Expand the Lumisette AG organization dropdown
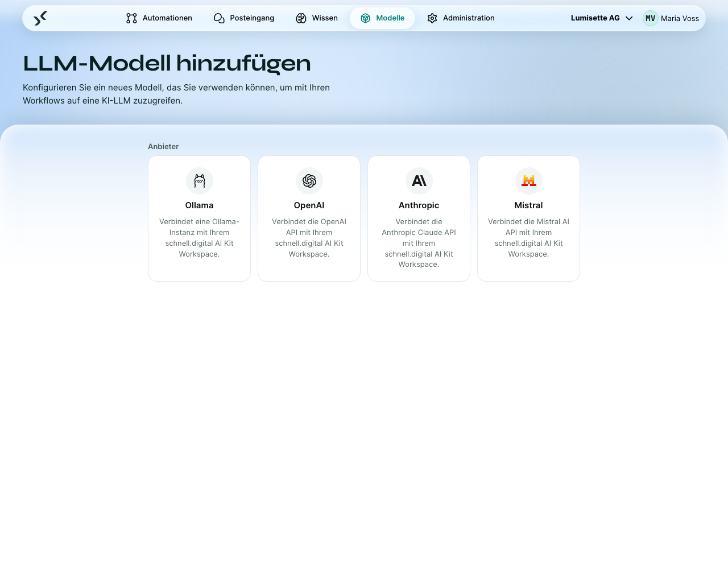Viewport: 728px width, 569px height. (x=602, y=18)
